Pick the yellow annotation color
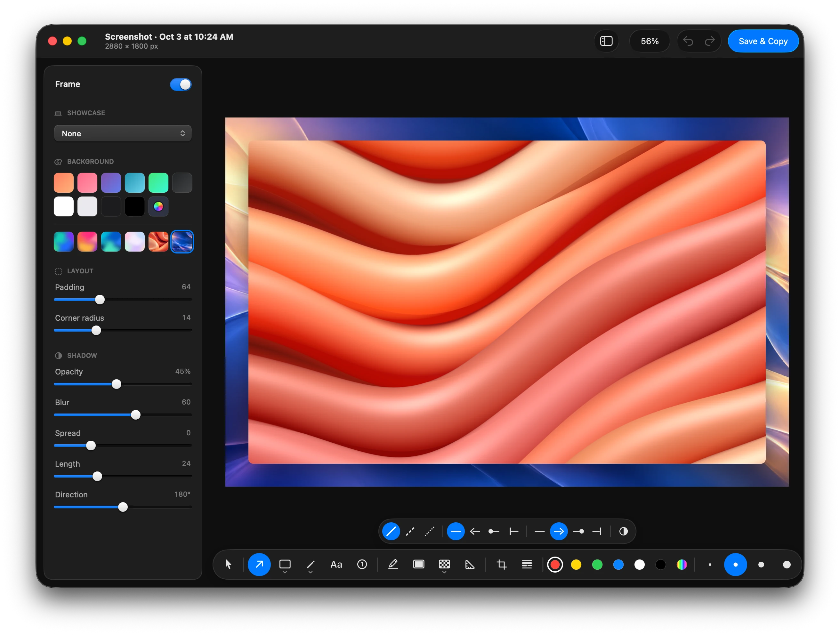Image resolution: width=840 pixels, height=635 pixels. tap(576, 564)
